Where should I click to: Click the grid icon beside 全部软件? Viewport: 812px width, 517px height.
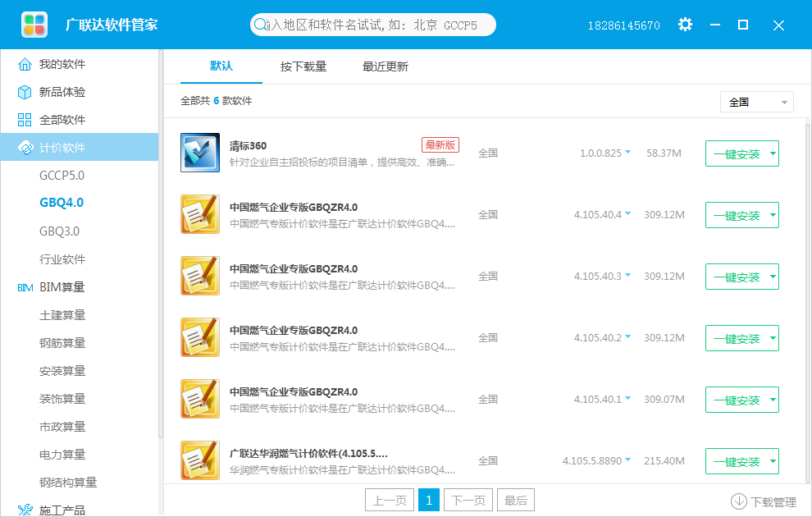pos(25,120)
